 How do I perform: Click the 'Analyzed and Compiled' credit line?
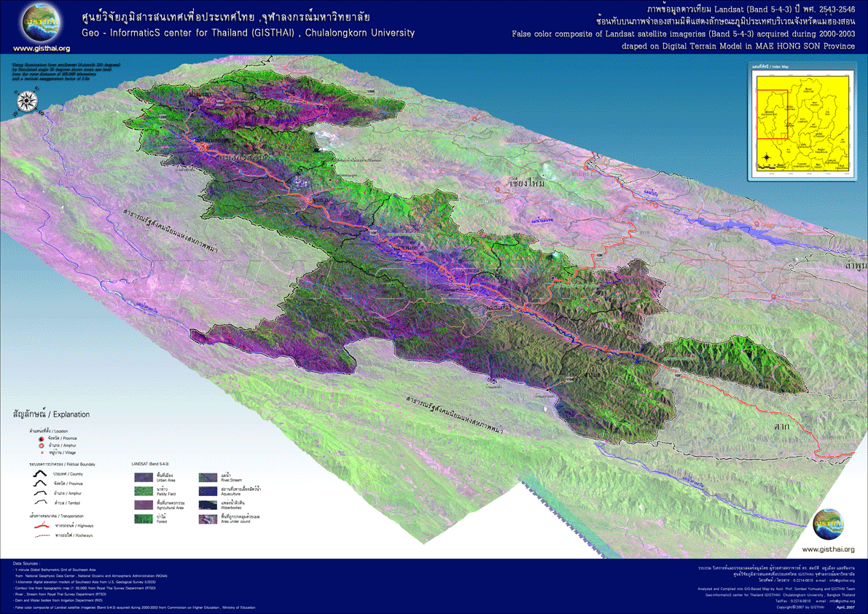point(776,589)
